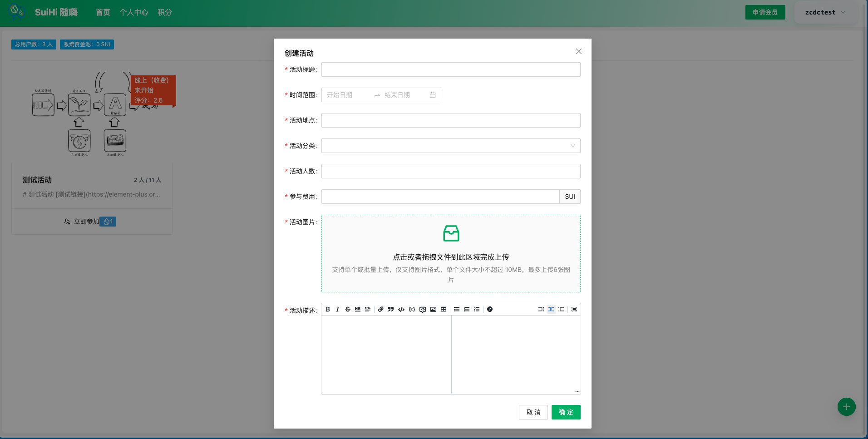Insert a task checklist in editor
868x439 pixels.
(477, 309)
